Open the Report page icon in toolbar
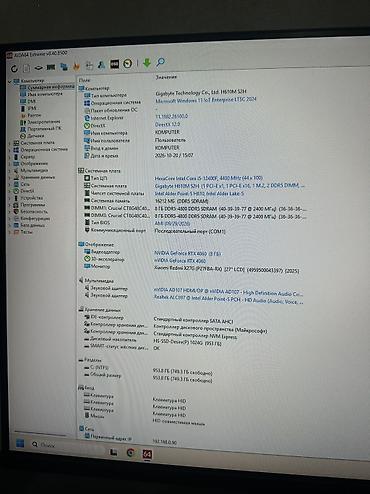Image resolution: width=370 pixels, height=494 pixels. tap(26, 68)
